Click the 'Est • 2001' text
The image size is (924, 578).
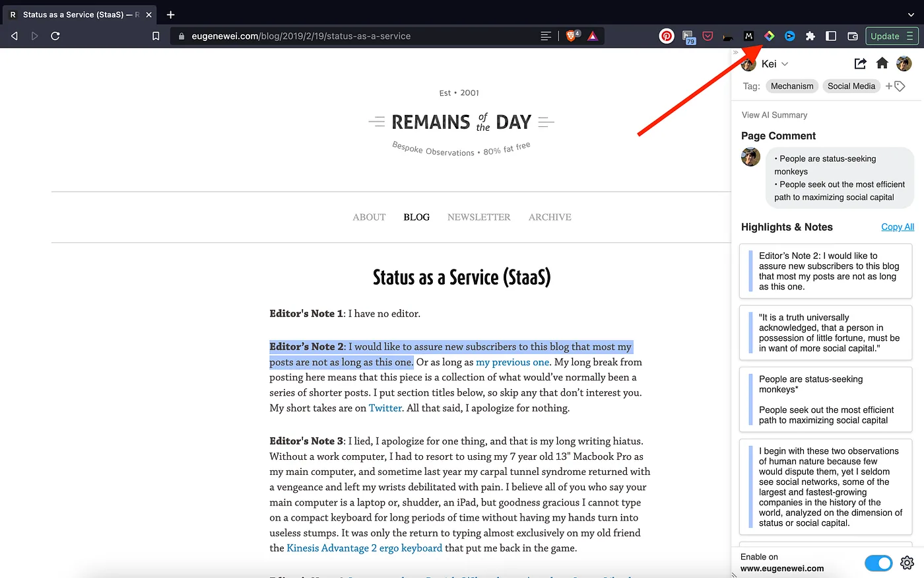click(x=459, y=93)
